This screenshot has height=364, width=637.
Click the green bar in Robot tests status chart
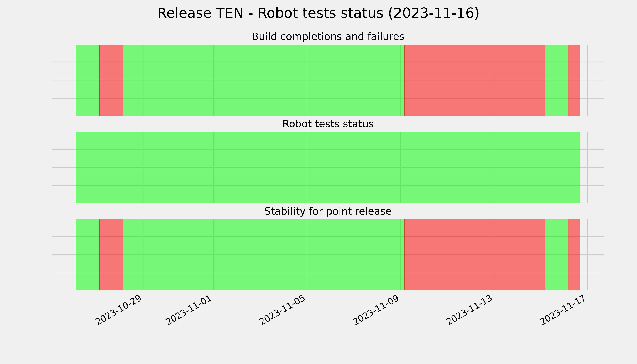(328, 167)
